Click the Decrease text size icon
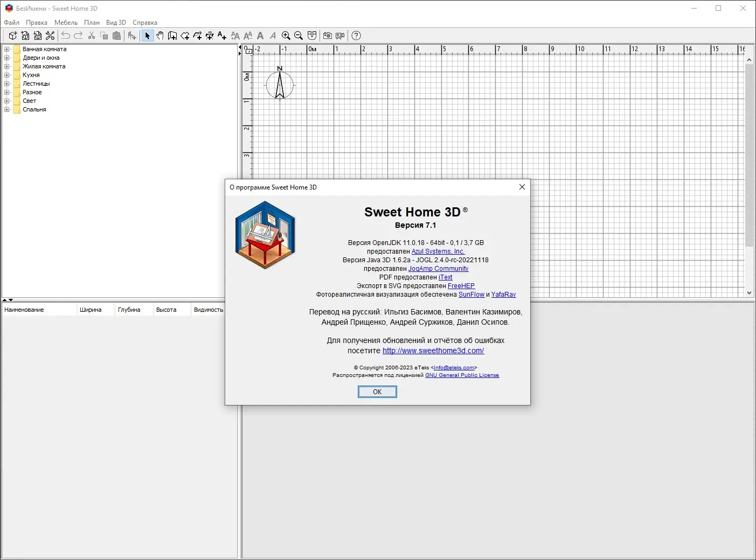This screenshot has height=560, width=756. (248, 36)
